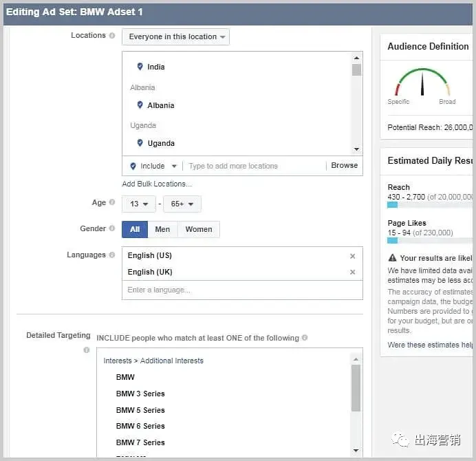
Task: Remove English (US) language
Action: click(x=352, y=256)
